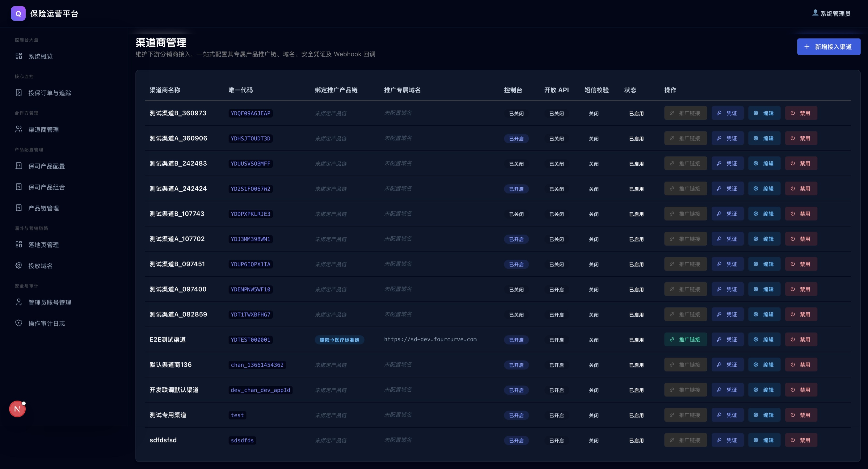Click 系统管理员 user label
This screenshot has height=469, width=868.
[835, 14]
